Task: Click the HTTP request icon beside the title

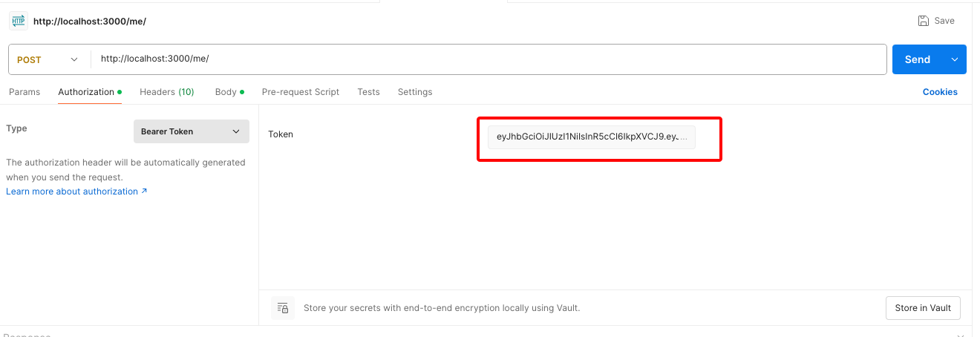Action: (x=19, y=21)
